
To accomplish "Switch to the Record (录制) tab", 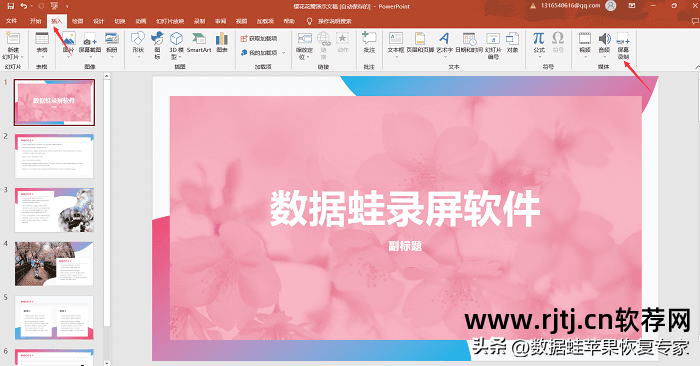I will click(199, 21).
